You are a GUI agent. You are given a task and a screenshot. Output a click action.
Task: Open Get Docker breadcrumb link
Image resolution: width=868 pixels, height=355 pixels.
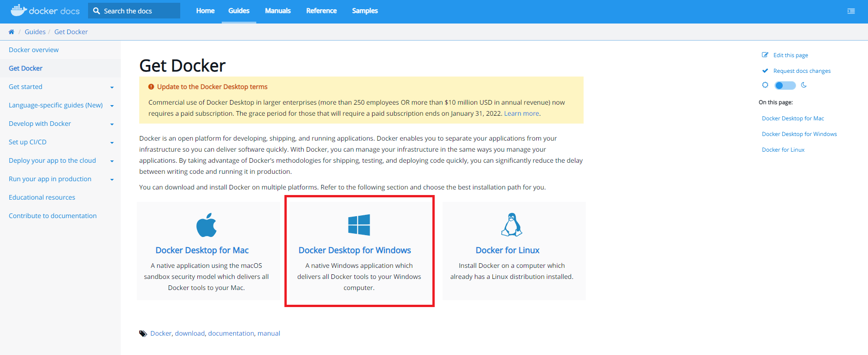[x=71, y=32]
